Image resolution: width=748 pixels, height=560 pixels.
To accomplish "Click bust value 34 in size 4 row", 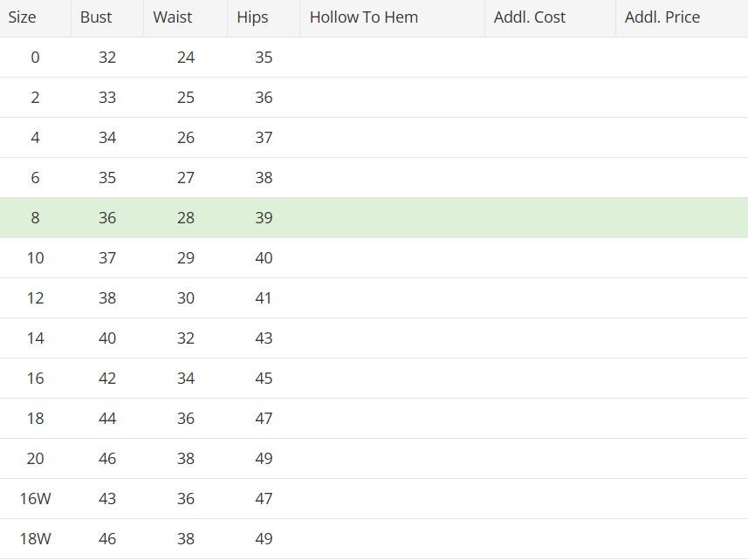I will coord(107,138).
